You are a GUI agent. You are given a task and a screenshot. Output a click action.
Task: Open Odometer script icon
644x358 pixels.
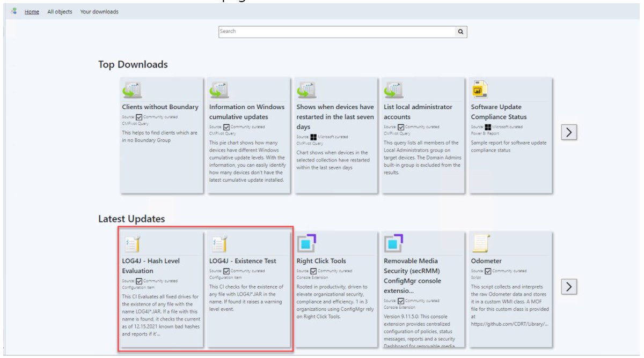point(480,244)
